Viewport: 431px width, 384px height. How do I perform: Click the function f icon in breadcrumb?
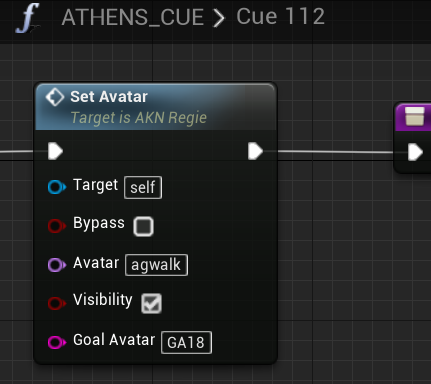(28, 18)
